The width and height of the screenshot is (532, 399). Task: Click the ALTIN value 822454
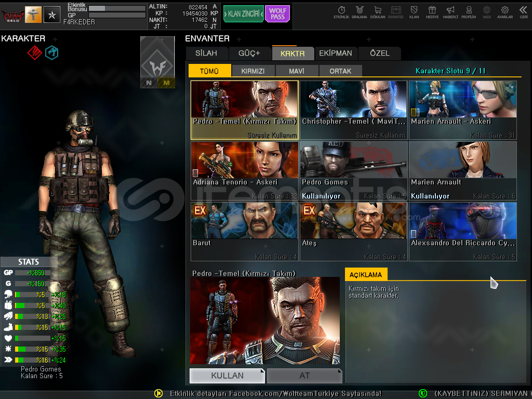[x=198, y=7]
